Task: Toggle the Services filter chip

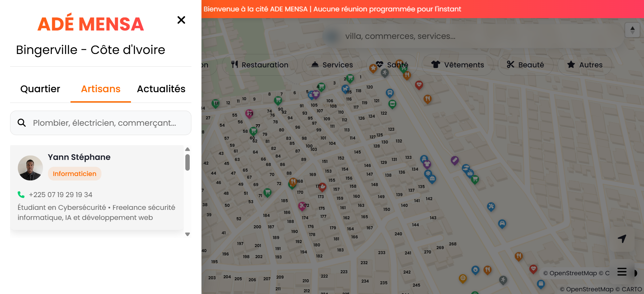Action: pyautogui.click(x=332, y=65)
